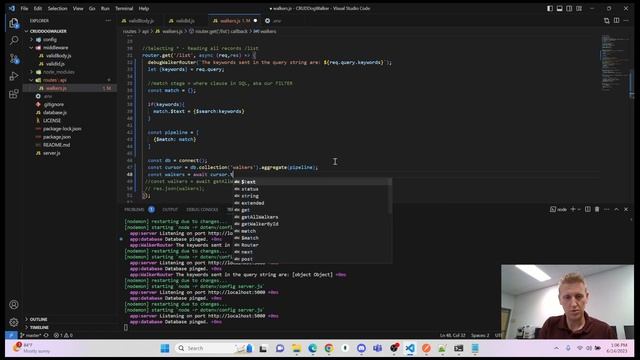Open the Run and Debug view
Viewport: 640px width, 360px height.
14,76
